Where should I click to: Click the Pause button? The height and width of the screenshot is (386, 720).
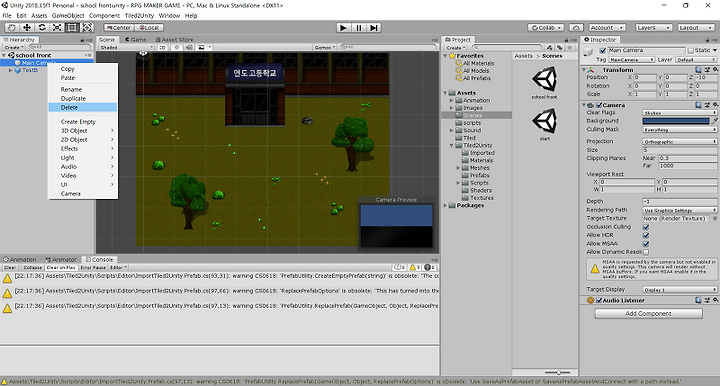point(359,28)
